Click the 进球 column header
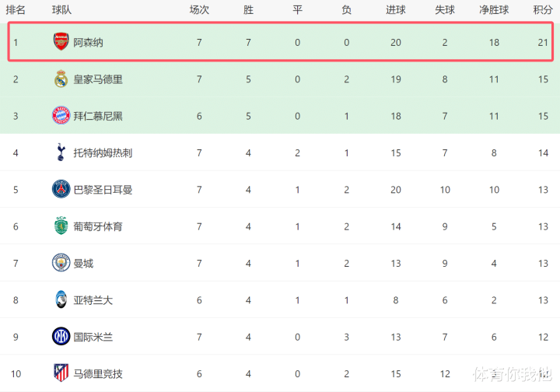 coord(396,10)
